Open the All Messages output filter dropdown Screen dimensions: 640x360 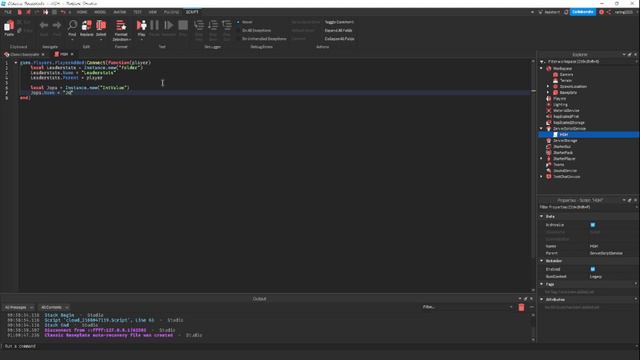pos(18,307)
